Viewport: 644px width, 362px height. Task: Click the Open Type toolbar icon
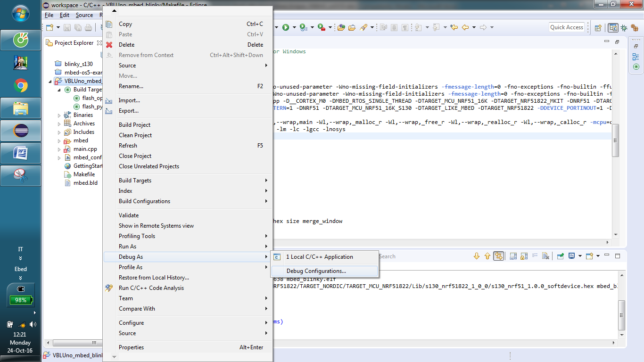341,27
